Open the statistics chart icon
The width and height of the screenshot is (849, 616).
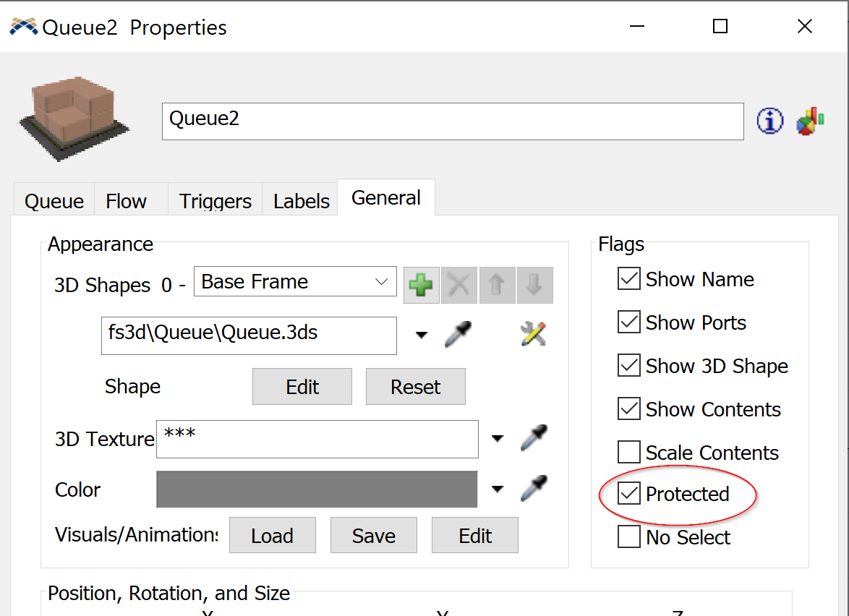coord(811,121)
